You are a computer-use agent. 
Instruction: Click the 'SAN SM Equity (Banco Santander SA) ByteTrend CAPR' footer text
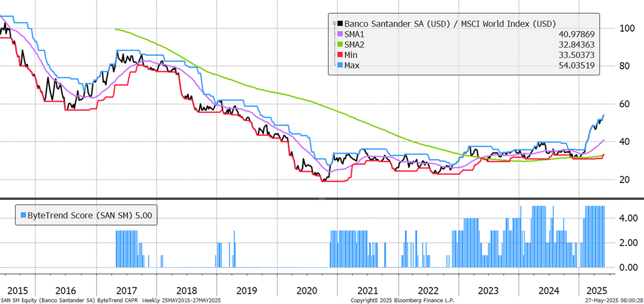(68, 301)
